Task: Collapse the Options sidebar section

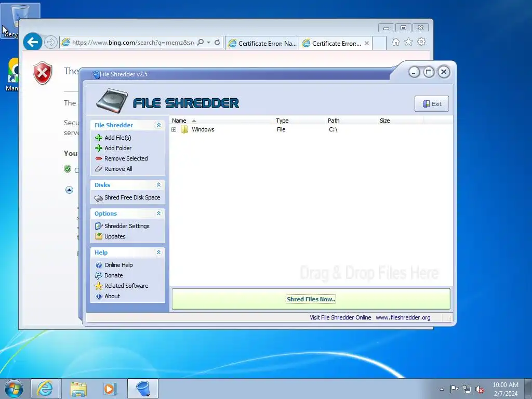Action: (158, 214)
